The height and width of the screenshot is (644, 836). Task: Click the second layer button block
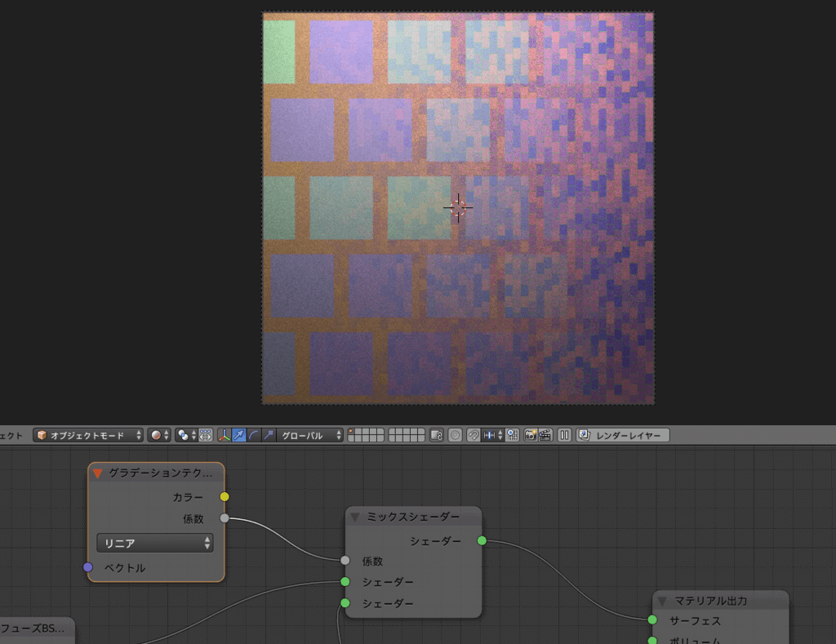pos(407,436)
